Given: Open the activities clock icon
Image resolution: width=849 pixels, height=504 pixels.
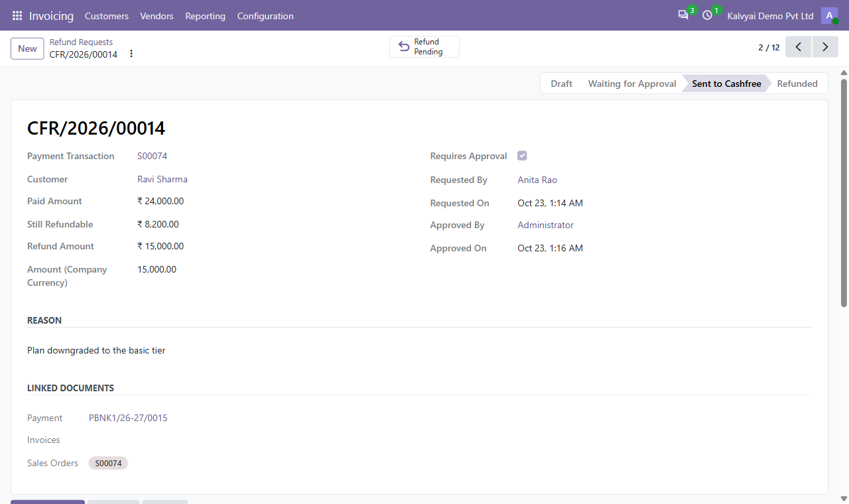Looking at the screenshot, I should 708,15.
